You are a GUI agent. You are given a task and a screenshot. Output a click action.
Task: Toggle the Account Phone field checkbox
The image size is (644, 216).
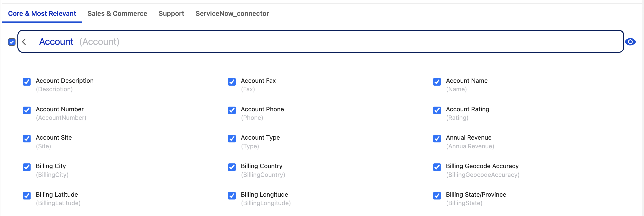(x=232, y=110)
